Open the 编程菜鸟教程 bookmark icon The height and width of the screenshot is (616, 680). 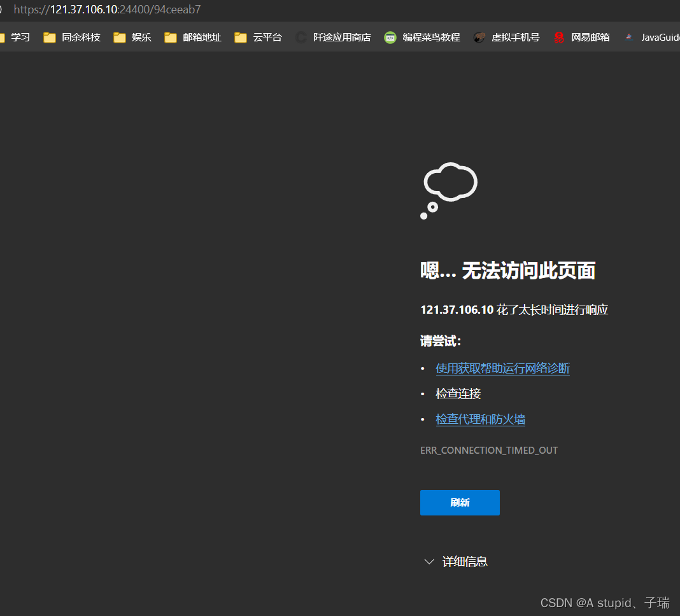[x=390, y=38]
